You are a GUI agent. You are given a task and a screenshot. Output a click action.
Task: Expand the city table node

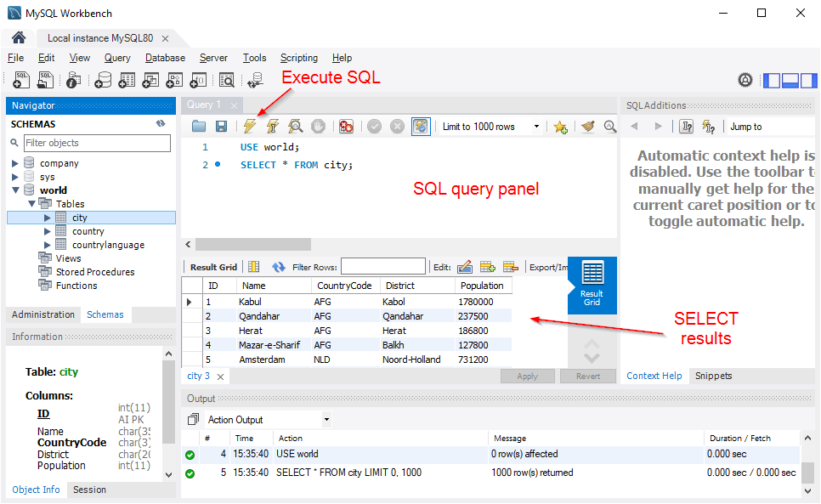(x=48, y=218)
